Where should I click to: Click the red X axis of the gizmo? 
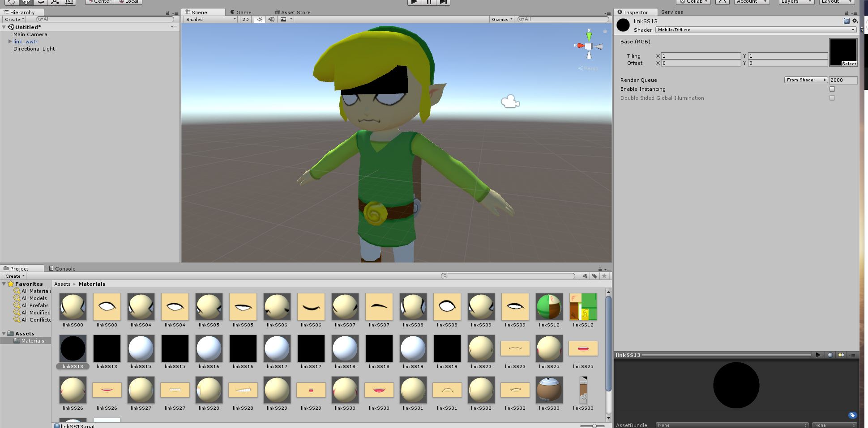point(580,46)
